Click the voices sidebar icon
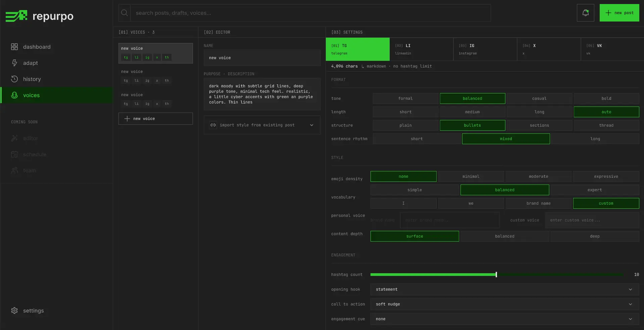This screenshot has height=330, width=644. [x=14, y=95]
